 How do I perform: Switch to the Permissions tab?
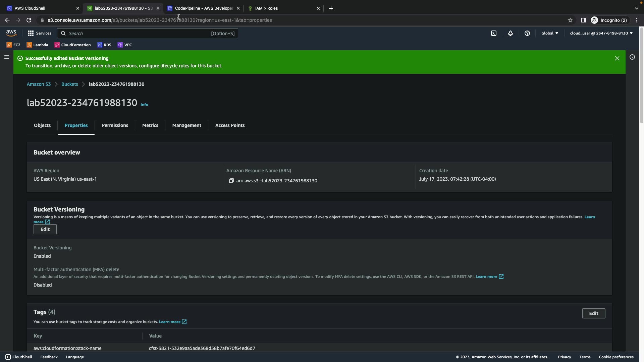[x=115, y=125]
